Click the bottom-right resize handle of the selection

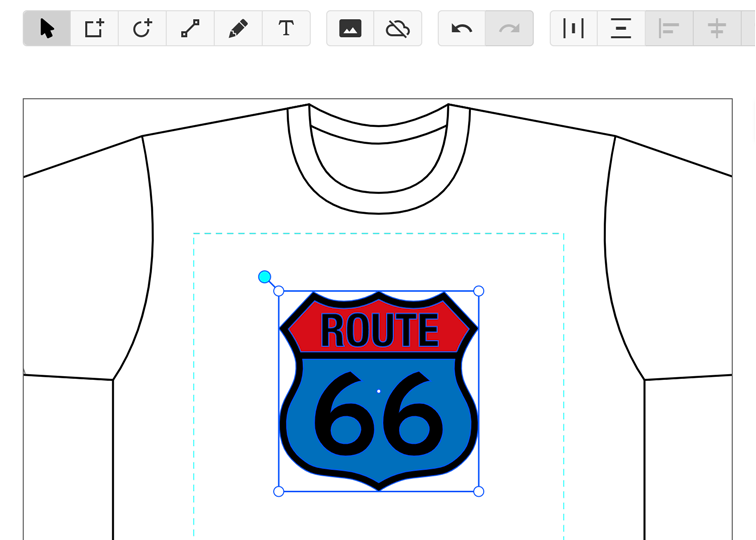pos(479,491)
